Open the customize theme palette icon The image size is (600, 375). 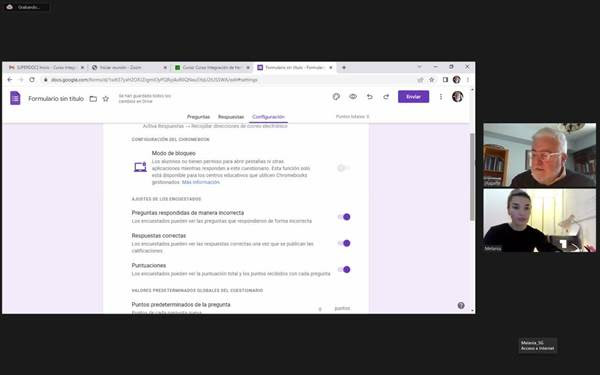click(336, 97)
